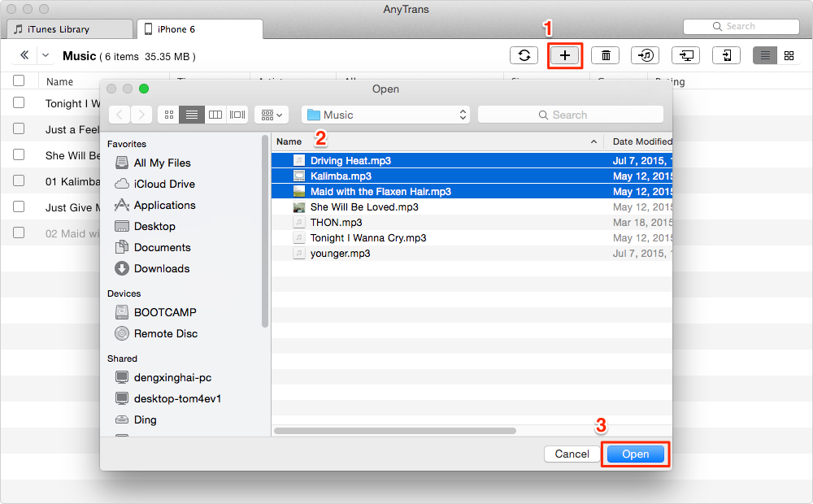Click the blue Open button
Screen dimensions: 813x504
[x=635, y=454]
